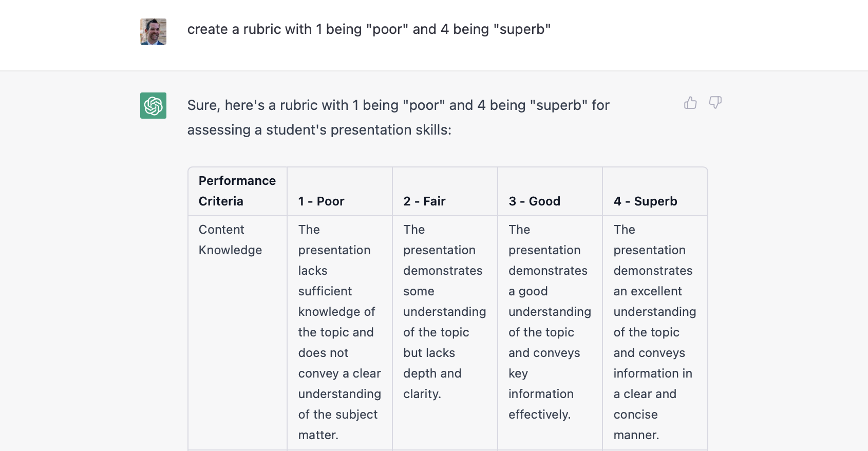
Task: Click the ChatGPT logo avatar
Action: (x=153, y=105)
